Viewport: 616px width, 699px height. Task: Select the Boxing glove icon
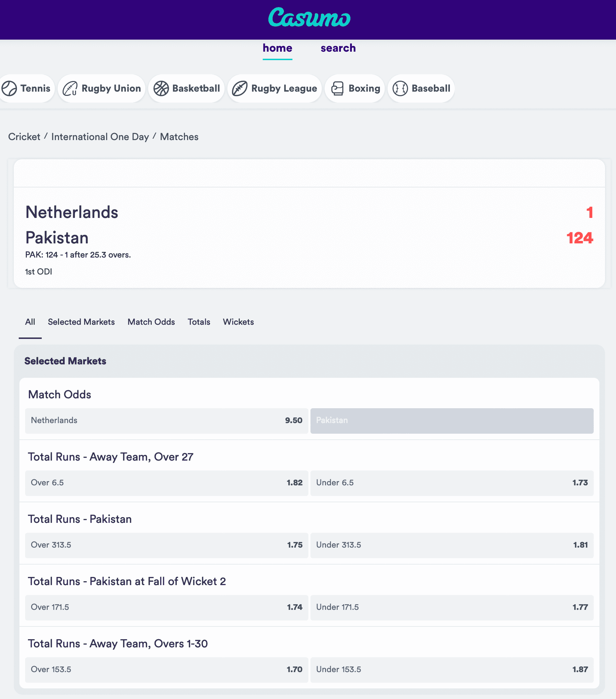coord(337,88)
